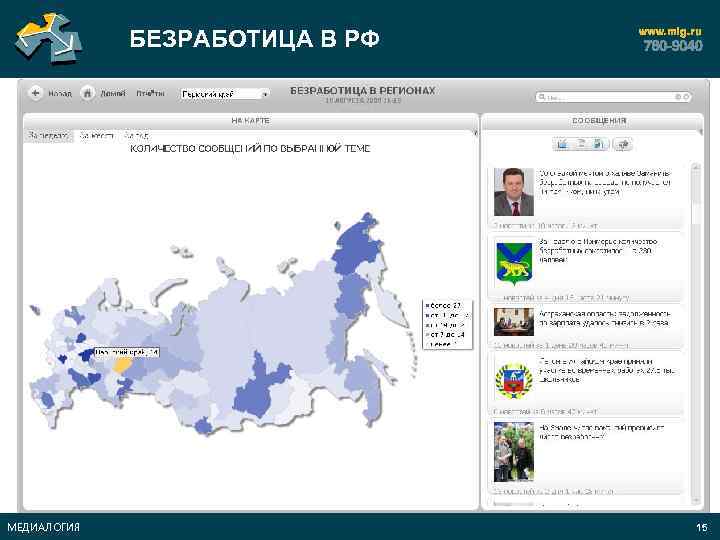Collapse the messages panel using its corner arrow
This screenshot has height=540, width=720.
(x=700, y=132)
